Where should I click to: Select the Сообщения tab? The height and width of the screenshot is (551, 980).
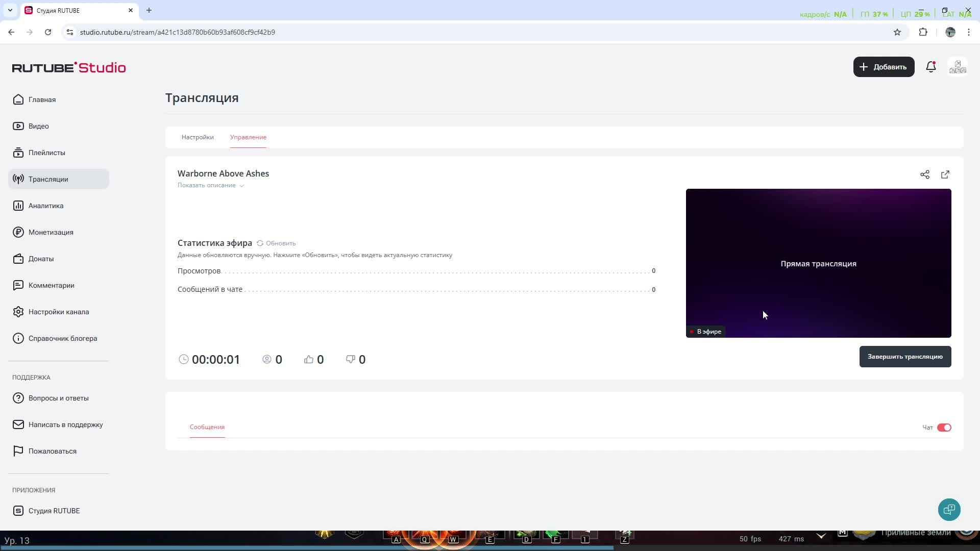(x=207, y=427)
